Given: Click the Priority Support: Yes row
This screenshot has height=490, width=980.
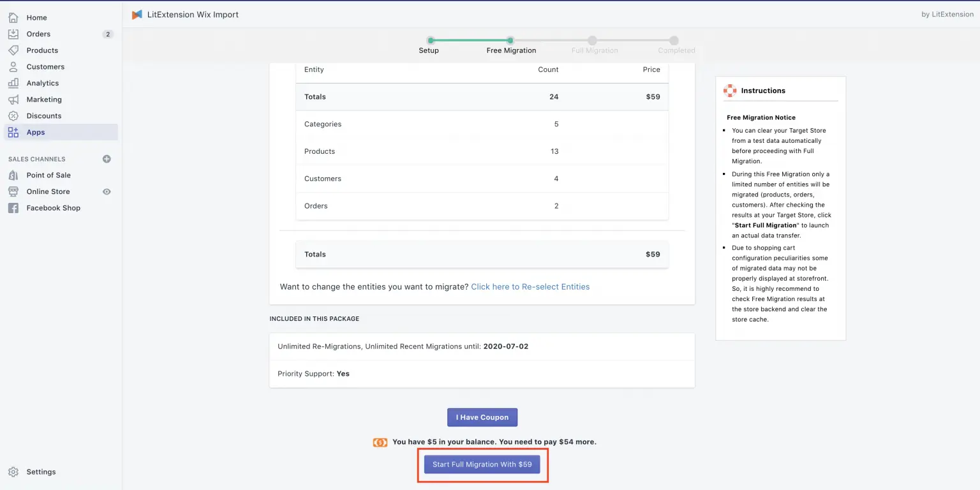Looking at the screenshot, I should pyautogui.click(x=482, y=374).
